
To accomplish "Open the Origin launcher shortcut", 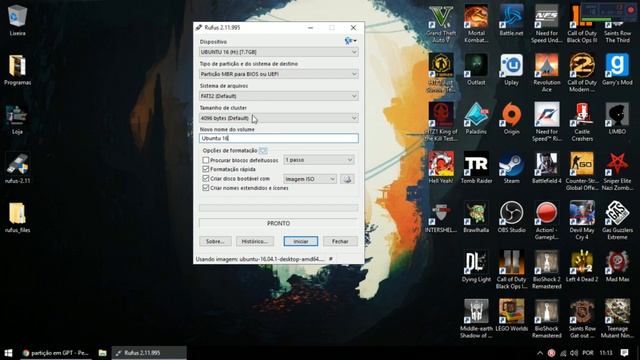I will 511,119.
